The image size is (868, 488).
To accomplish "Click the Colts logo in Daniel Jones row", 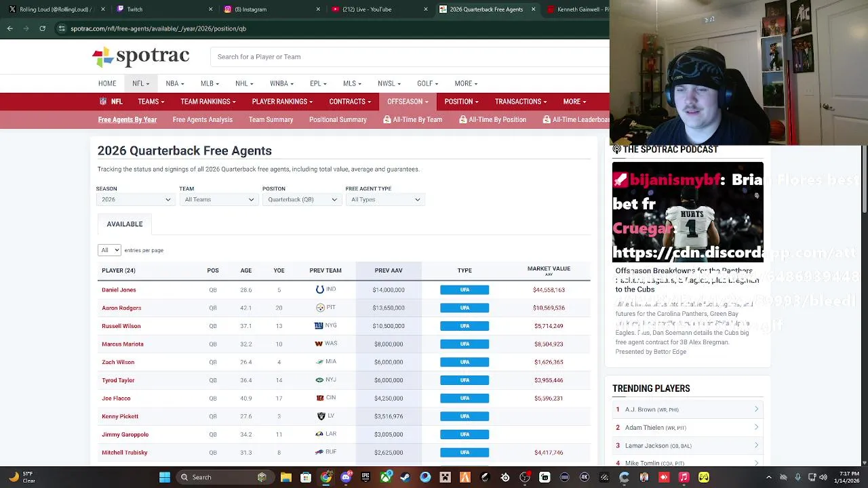I will point(320,289).
